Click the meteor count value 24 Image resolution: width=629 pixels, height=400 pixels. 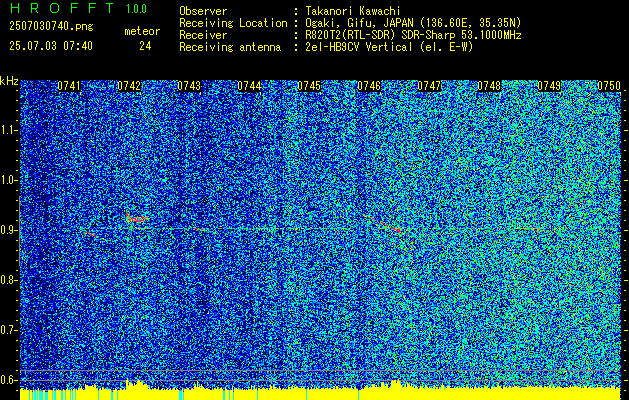point(145,46)
